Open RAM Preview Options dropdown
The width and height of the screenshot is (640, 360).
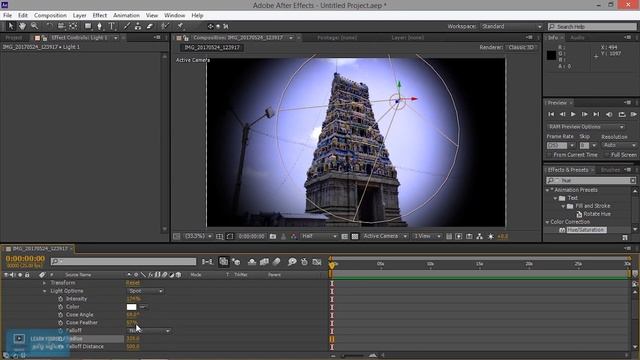click(586, 127)
